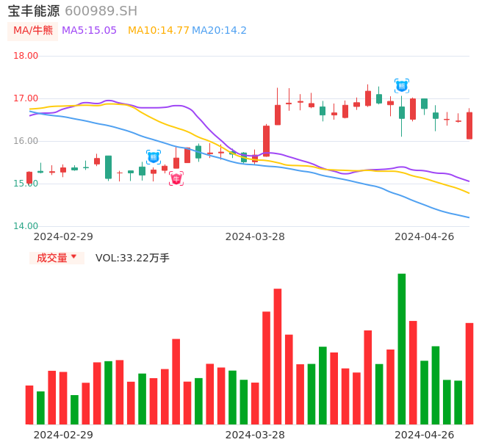Viewport: 504px width, 445px height.
Task: Click the 14.00 price axis label
Action: click(x=26, y=226)
